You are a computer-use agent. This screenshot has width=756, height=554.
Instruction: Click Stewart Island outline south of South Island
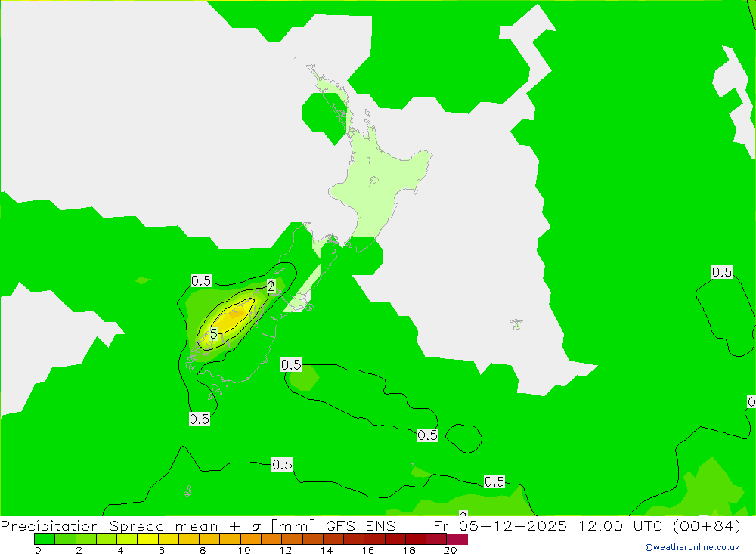pyautogui.click(x=215, y=391)
